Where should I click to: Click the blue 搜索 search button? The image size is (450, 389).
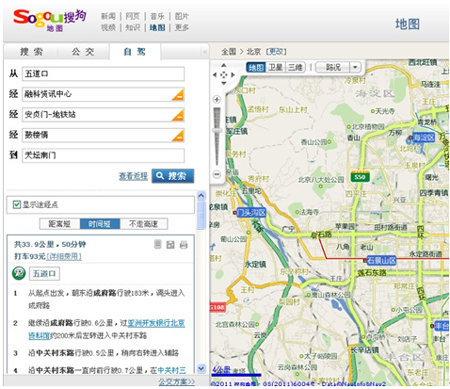click(x=173, y=176)
